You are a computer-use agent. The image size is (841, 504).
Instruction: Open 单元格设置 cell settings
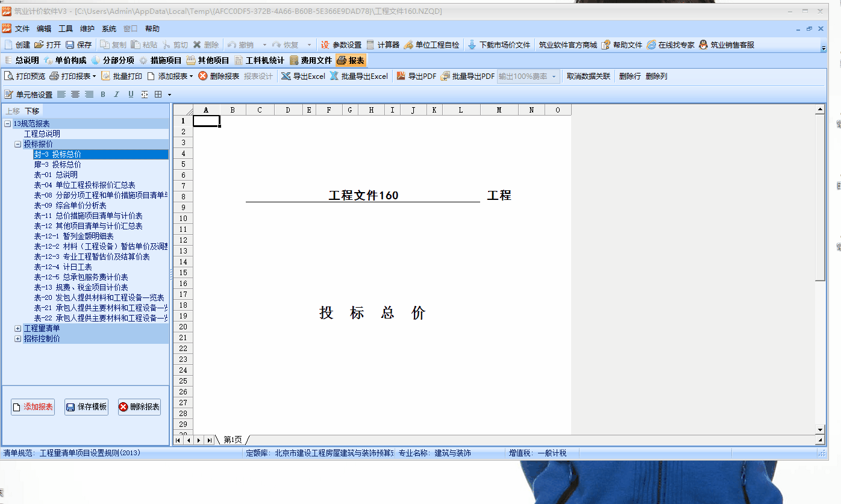coord(8,95)
